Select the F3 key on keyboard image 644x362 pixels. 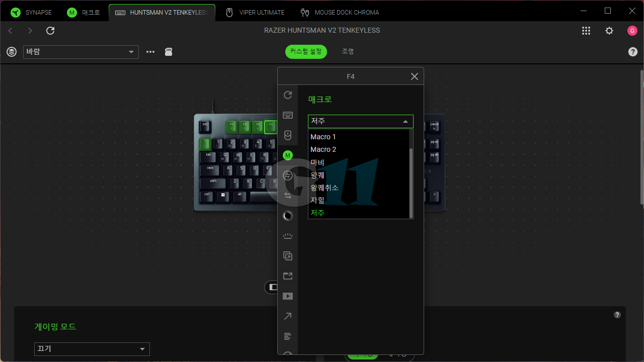click(258, 127)
